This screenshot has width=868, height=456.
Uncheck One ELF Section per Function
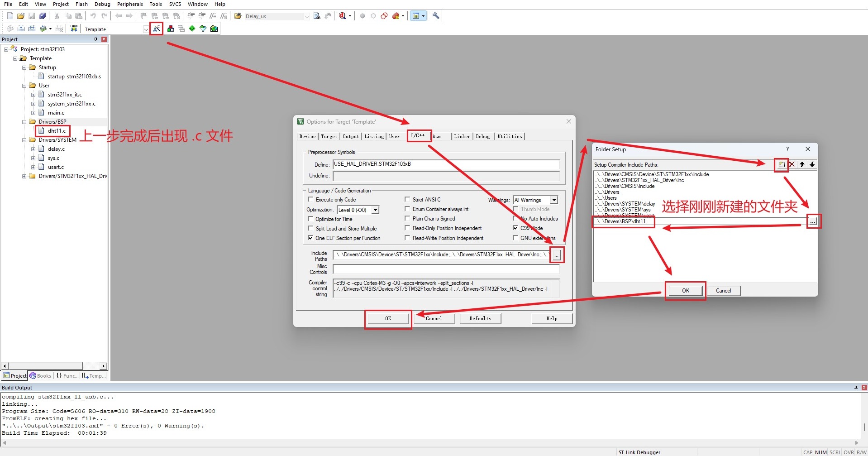pos(310,238)
